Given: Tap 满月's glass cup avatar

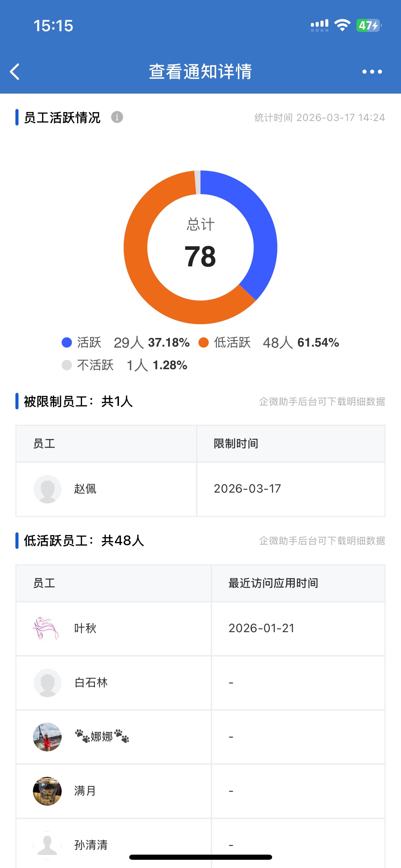Looking at the screenshot, I should coord(47,791).
